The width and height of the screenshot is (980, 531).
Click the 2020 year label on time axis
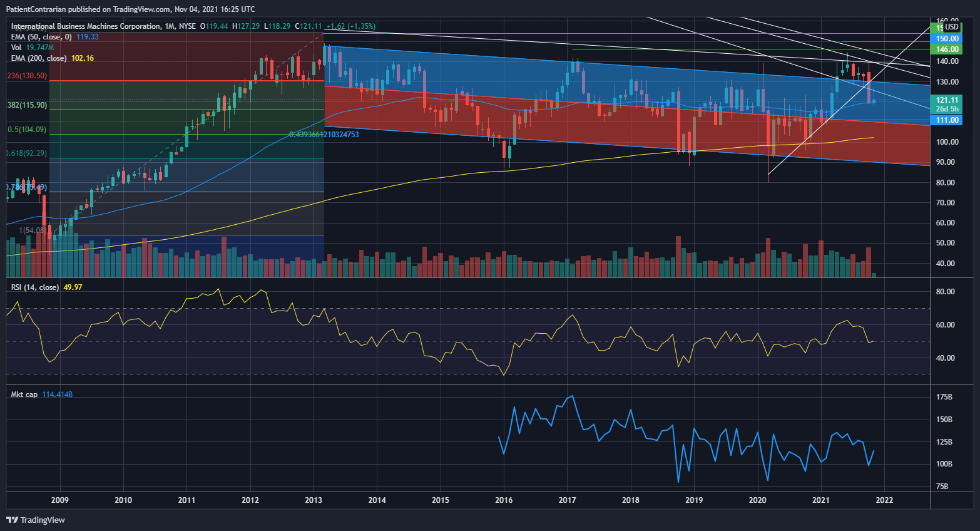[x=758, y=500]
